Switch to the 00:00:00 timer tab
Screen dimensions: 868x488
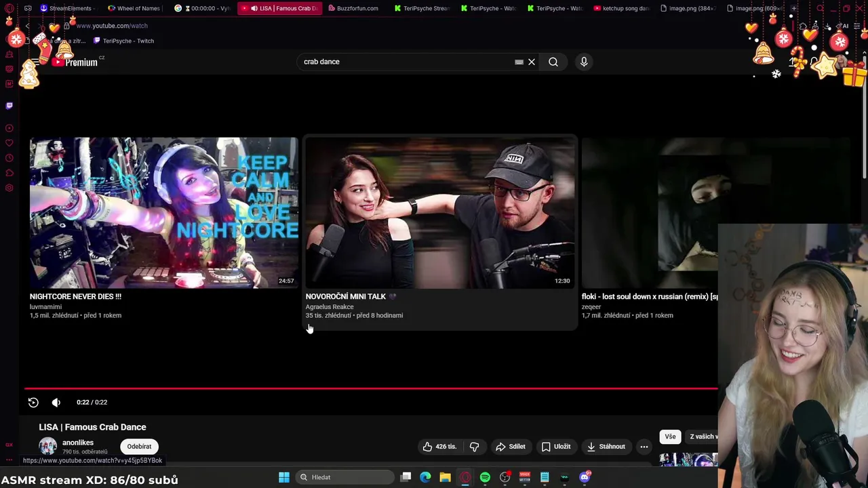pos(202,8)
